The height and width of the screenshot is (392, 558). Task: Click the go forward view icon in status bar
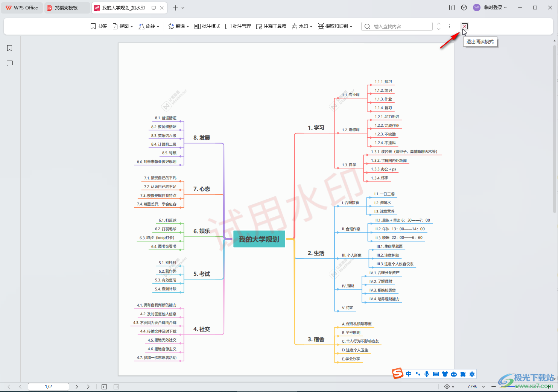tap(116, 387)
